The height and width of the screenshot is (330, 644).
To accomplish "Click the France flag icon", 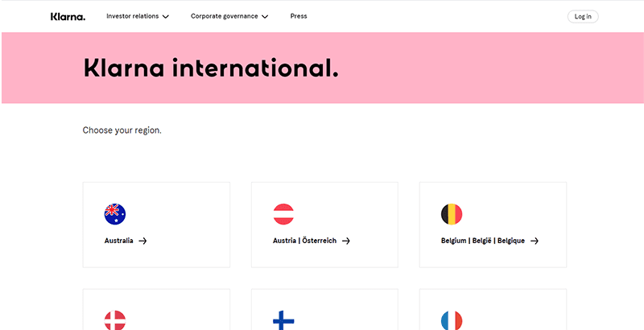I will pyautogui.click(x=452, y=320).
